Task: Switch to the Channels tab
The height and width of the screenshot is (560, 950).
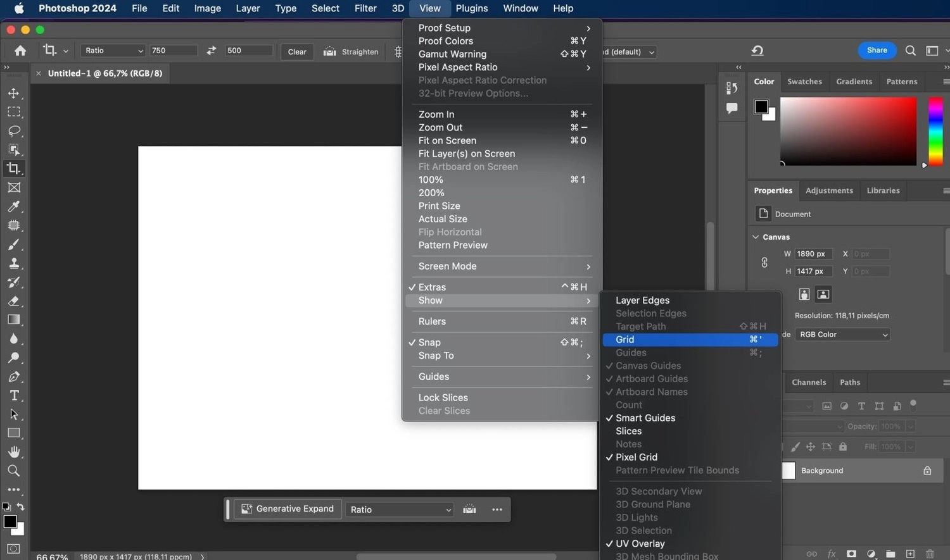Action: click(809, 382)
